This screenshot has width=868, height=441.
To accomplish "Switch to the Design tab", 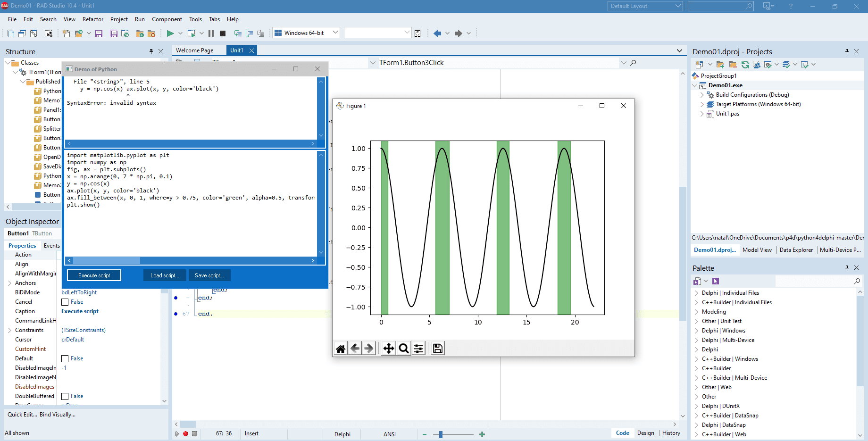I will (645, 433).
